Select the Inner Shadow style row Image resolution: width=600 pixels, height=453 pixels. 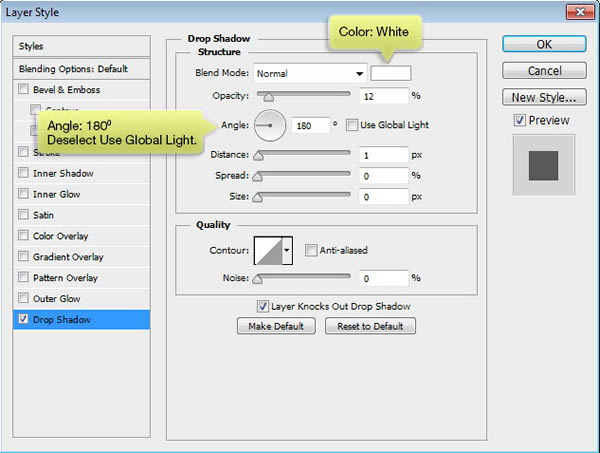pyautogui.click(x=82, y=173)
